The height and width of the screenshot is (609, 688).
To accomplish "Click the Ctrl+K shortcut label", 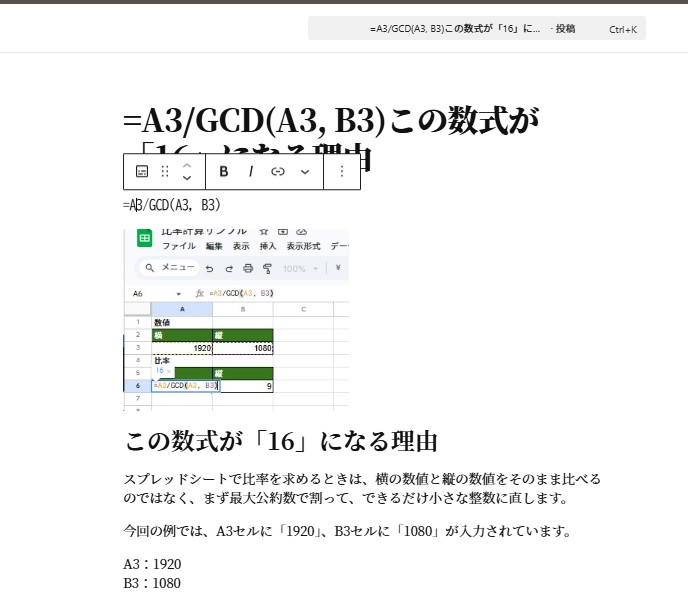I will point(622,30).
